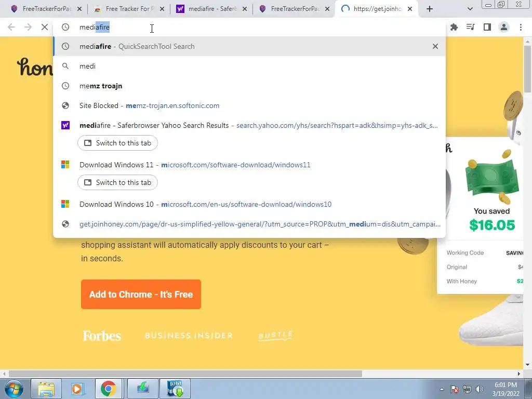The height and width of the screenshot is (399, 532).
Task: Click the scroll-down arrow of vertical scrollbar
Action: coord(528,365)
